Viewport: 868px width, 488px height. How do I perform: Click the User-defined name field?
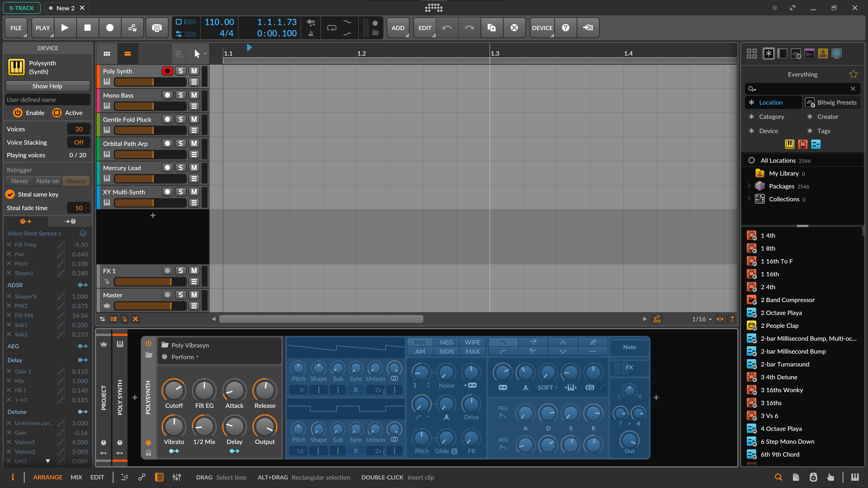click(47, 100)
